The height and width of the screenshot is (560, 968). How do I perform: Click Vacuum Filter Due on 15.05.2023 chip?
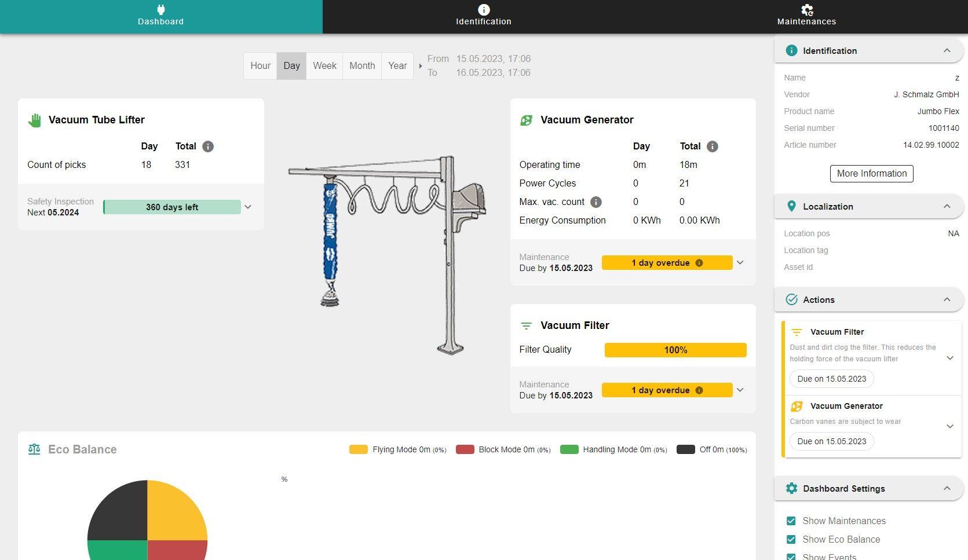[831, 379]
